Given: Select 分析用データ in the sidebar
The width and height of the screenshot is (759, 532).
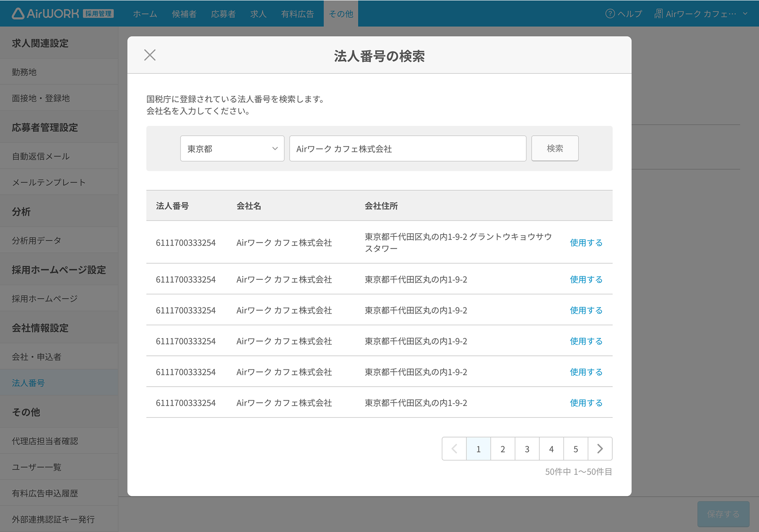Looking at the screenshot, I should coord(59,240).
